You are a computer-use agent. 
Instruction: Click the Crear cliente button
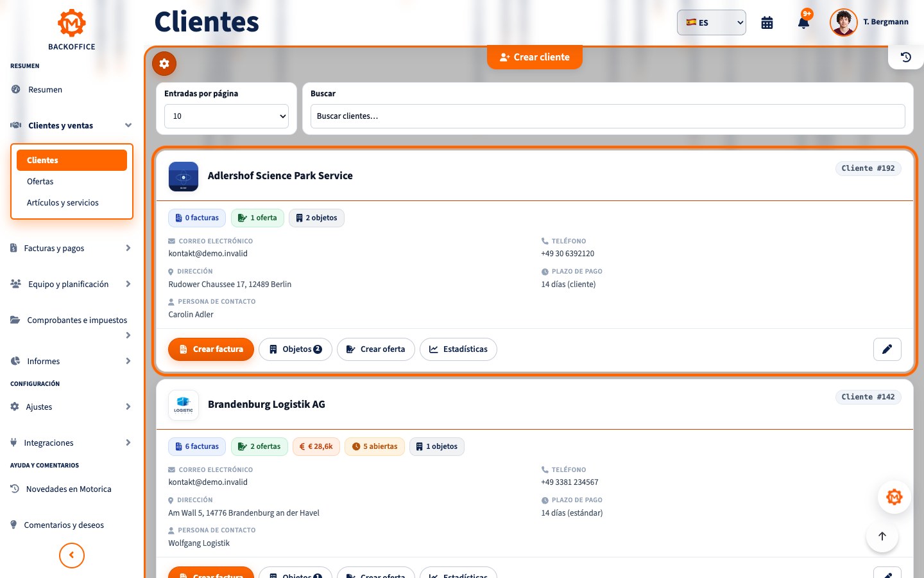click(535, 57)
